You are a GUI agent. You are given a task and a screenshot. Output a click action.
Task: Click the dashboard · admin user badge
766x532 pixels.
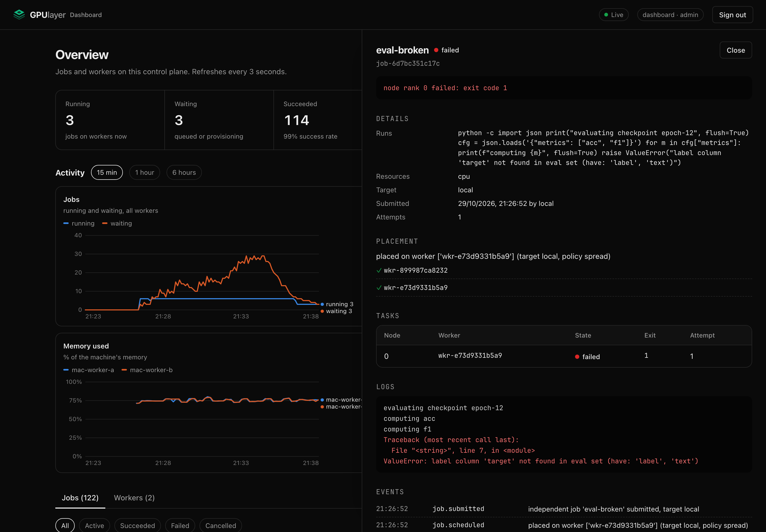coord(670,15)
